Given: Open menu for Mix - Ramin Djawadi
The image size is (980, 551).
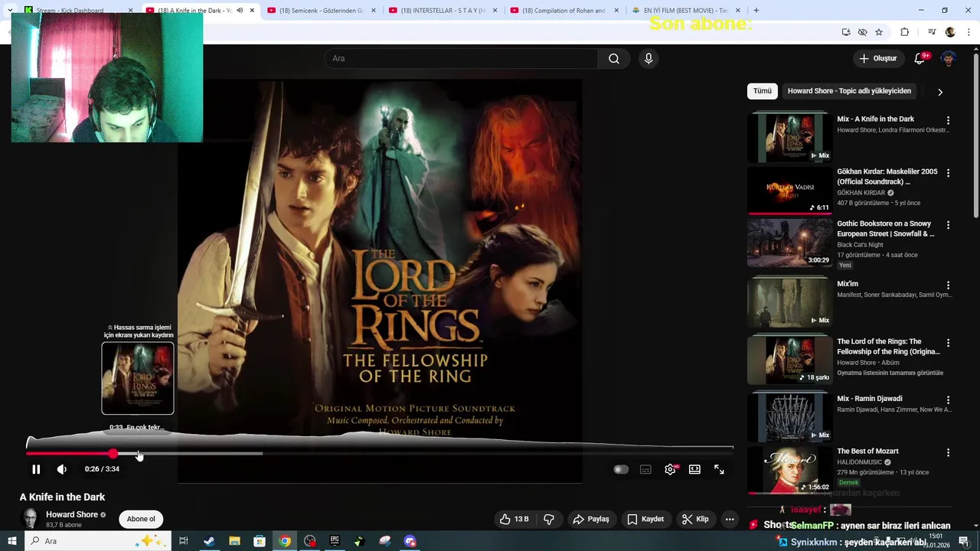Looking at the screenshot, I should click(x=948, y=400).
